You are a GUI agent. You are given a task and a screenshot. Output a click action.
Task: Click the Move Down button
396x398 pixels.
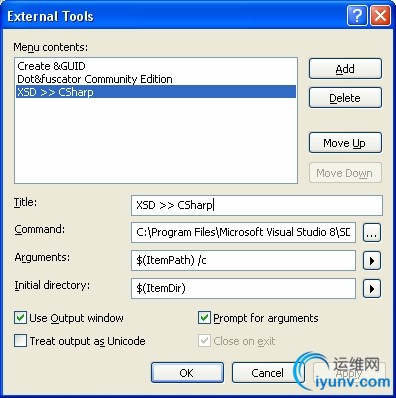pos(345,173)
